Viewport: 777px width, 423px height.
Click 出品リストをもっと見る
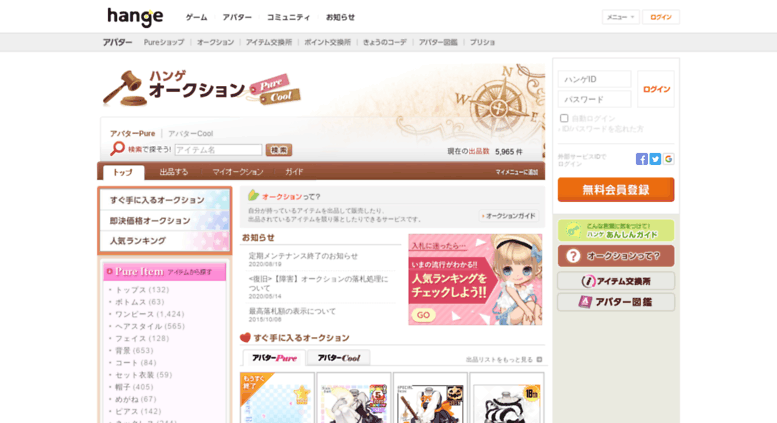(504, 360)
